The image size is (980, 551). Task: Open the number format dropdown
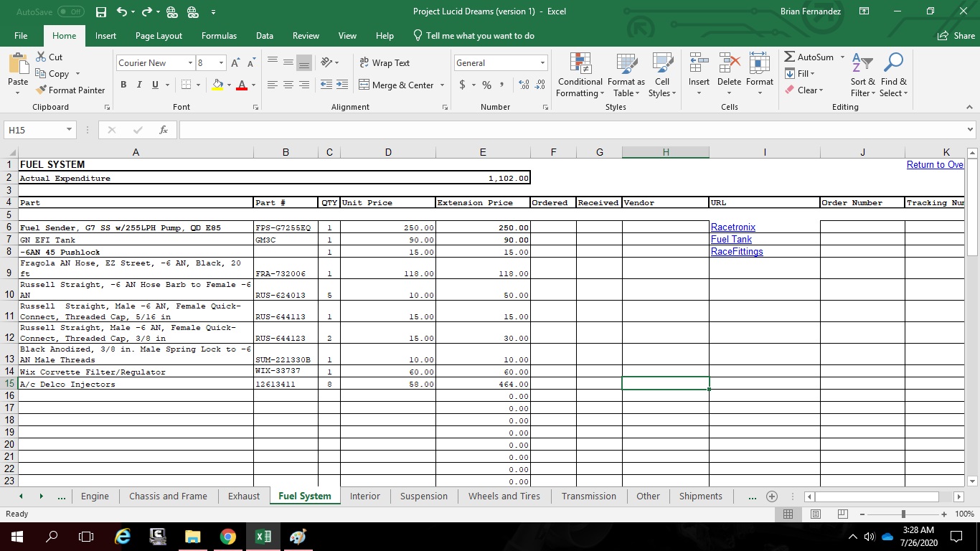543,63
